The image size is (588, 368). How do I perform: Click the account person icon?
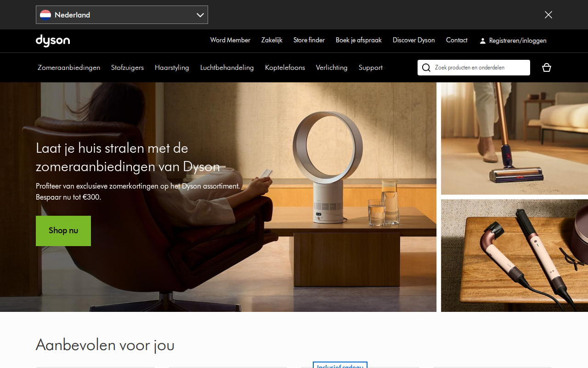(x=482, y=41)
